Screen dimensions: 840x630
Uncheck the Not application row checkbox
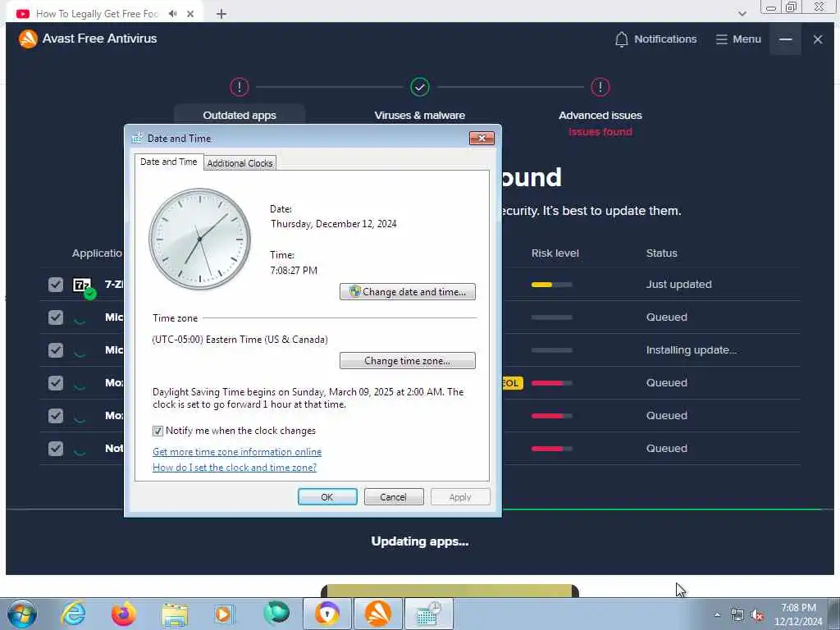point(56,449)
